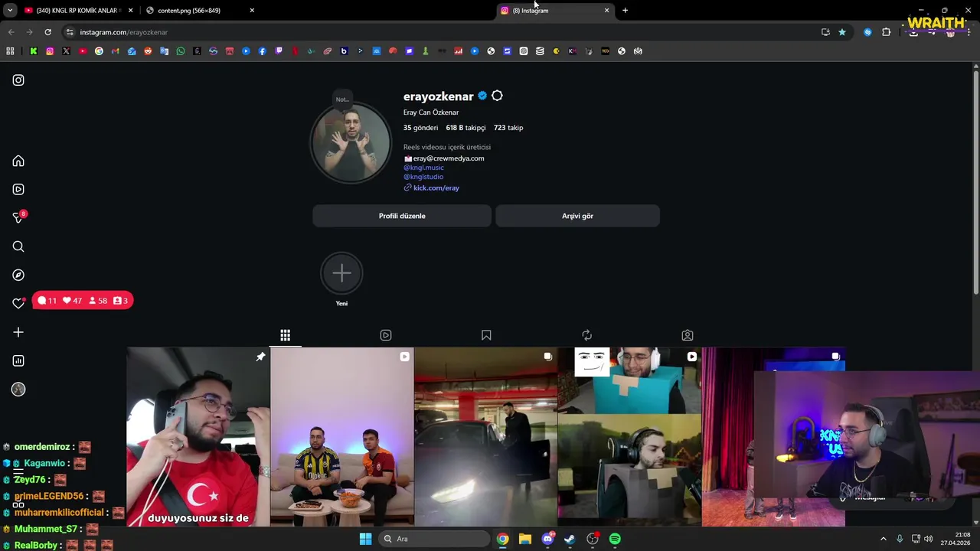Image resolution: width=980 pixels, height=551 pixels.
Task: Select the Tagged photos tab on profile
Action: pyautogui.click(x=688, y=335)
